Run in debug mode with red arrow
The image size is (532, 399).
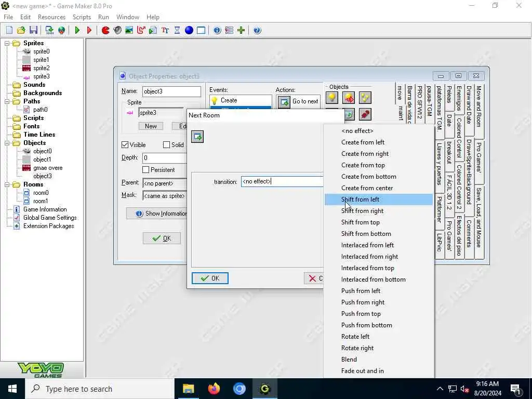(x=89, y=30)
